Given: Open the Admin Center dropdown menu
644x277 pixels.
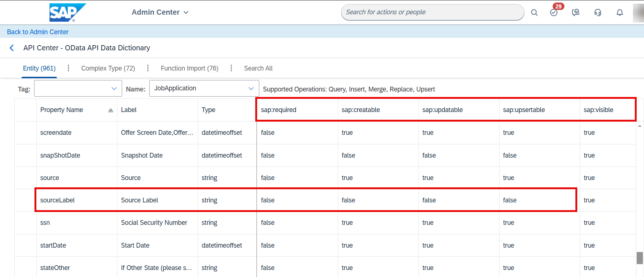Looking at the screenshot, I should point(160,12).
